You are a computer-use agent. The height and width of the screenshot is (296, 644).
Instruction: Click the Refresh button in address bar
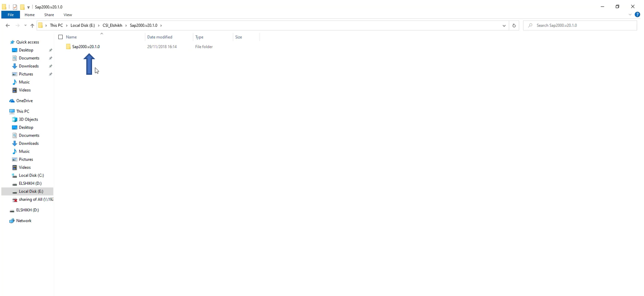point(514,25)
